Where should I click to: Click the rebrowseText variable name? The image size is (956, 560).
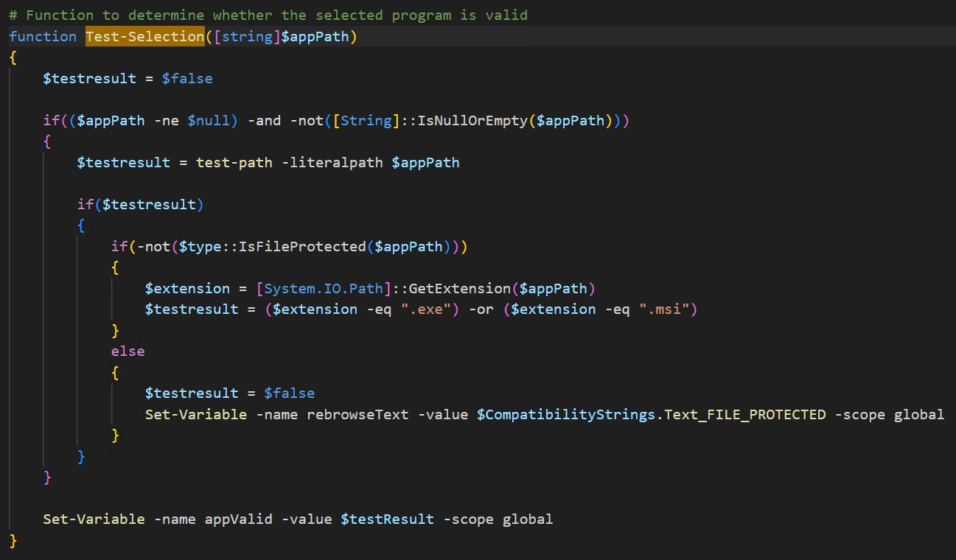click(357, 414)
